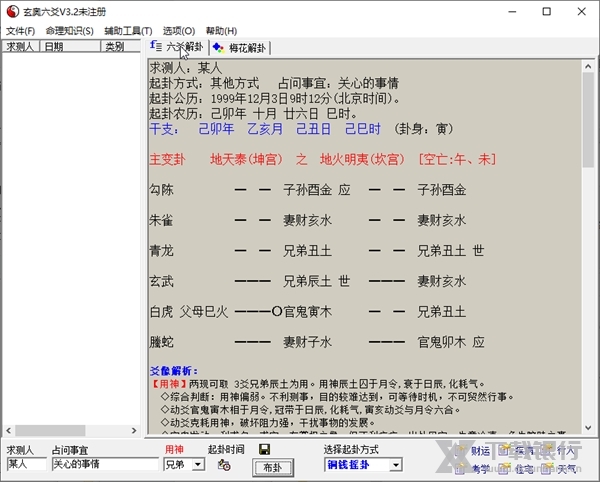This screenshot has width=600, height=482.
Task: Switch to the 梅花解卦 tab
Action: 240,48
